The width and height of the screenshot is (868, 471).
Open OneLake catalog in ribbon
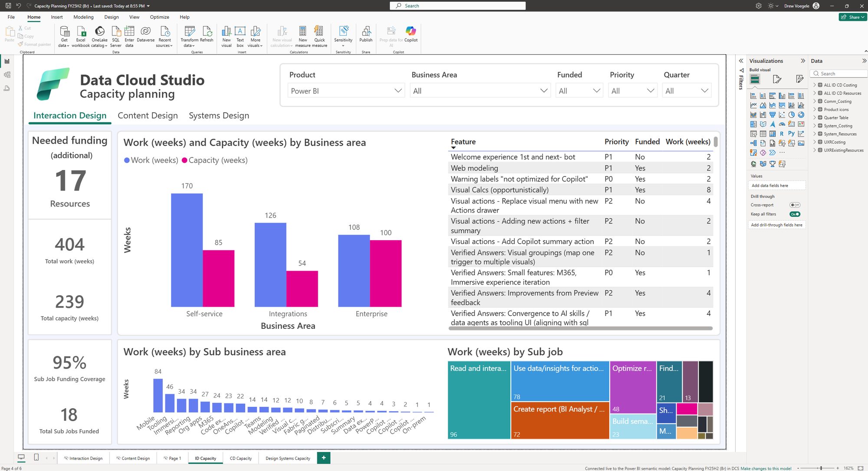[x=99, y=36]
